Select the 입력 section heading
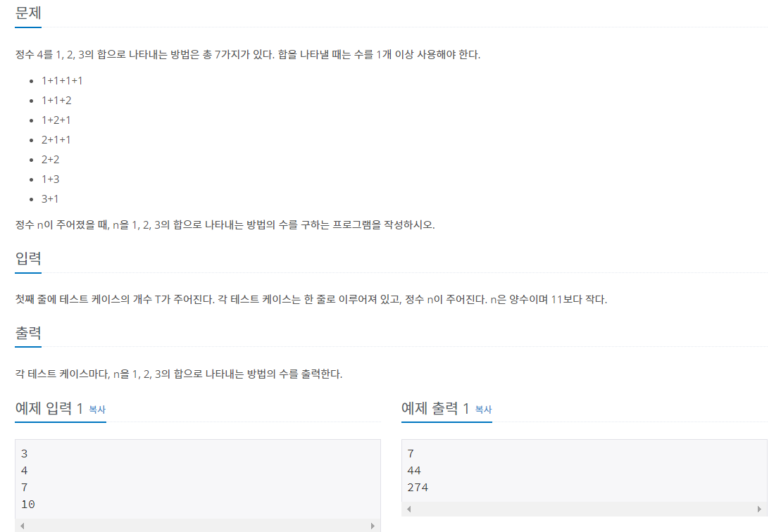This screenshot has width=781, height=532. click(28, 258)
